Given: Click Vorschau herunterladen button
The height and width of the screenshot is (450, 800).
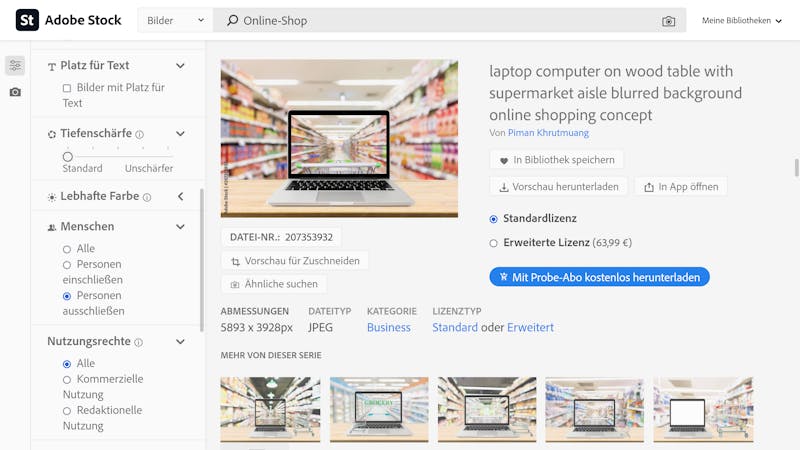Looking at the screenshot, I should coord(558,187).
